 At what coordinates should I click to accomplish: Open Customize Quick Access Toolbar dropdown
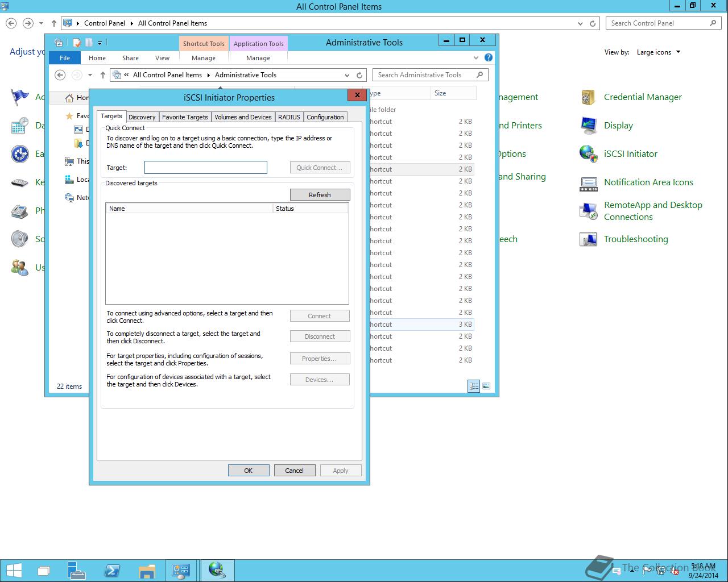(100, 43)
